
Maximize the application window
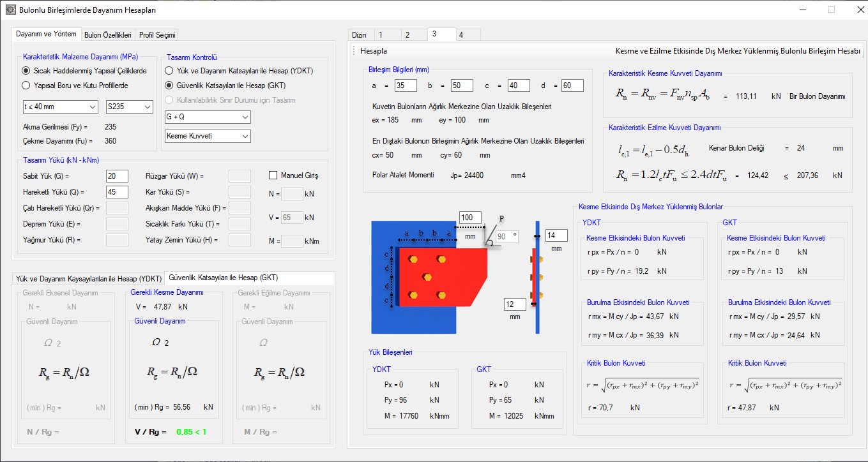(x=832, y=10)
